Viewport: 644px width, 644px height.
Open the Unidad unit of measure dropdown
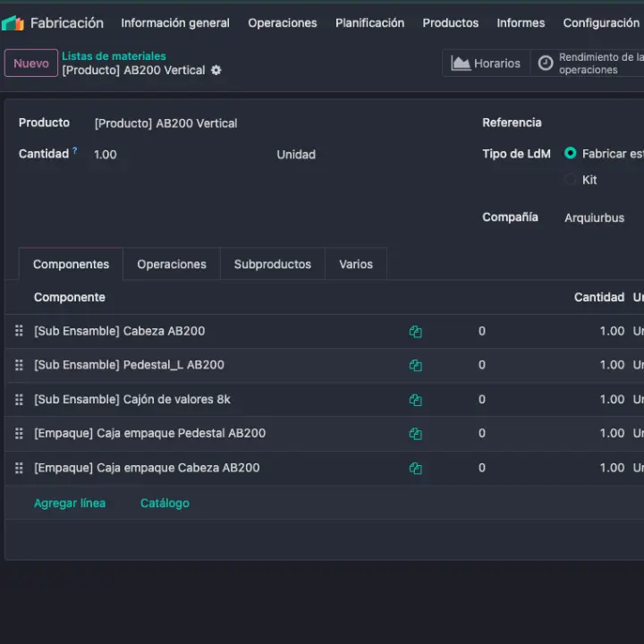(x=296, y=155)
